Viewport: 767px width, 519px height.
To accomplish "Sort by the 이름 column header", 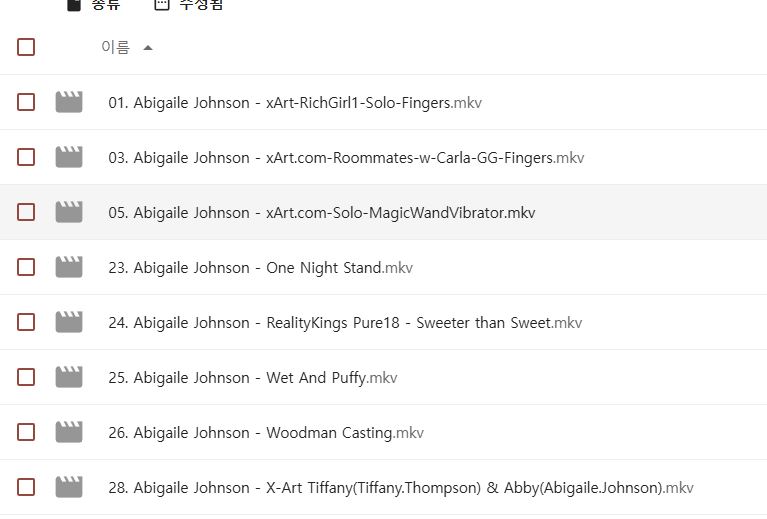I will coord(115,47).
